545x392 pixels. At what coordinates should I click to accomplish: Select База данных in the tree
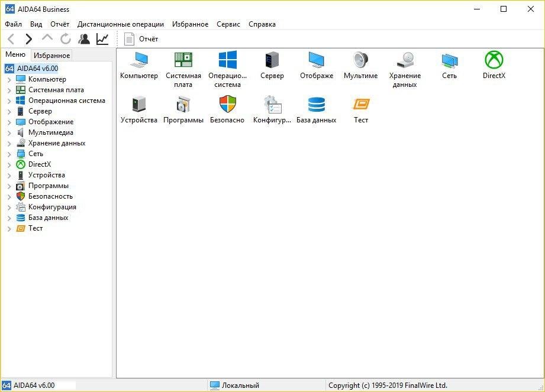pos(49,218)
